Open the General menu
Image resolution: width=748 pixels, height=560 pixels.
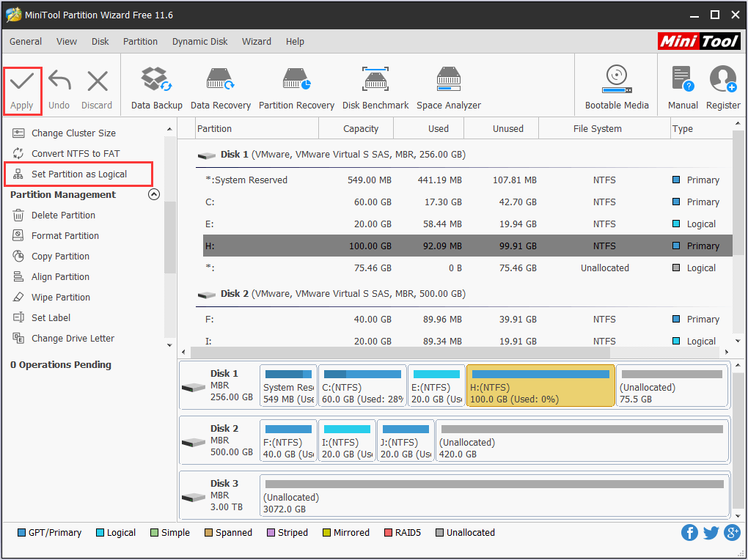click(26, 42)
